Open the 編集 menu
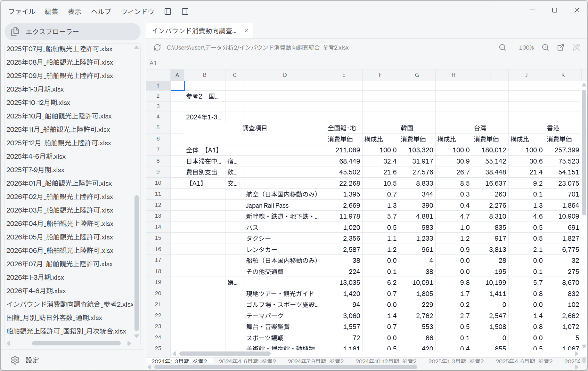Screen dimensions: 588x371 (x=52, y=12)
